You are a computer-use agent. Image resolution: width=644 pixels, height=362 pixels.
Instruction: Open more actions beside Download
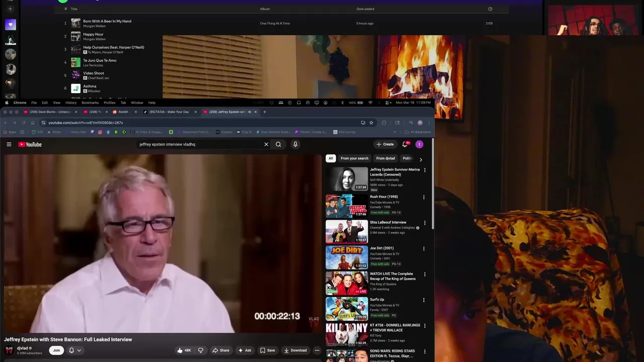[317, 350]
